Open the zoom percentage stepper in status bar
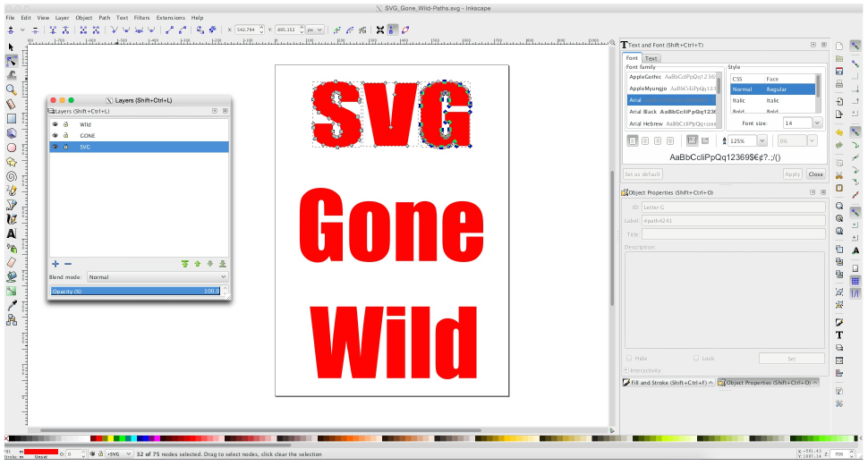The image size is (868, 466). point(853,453)
